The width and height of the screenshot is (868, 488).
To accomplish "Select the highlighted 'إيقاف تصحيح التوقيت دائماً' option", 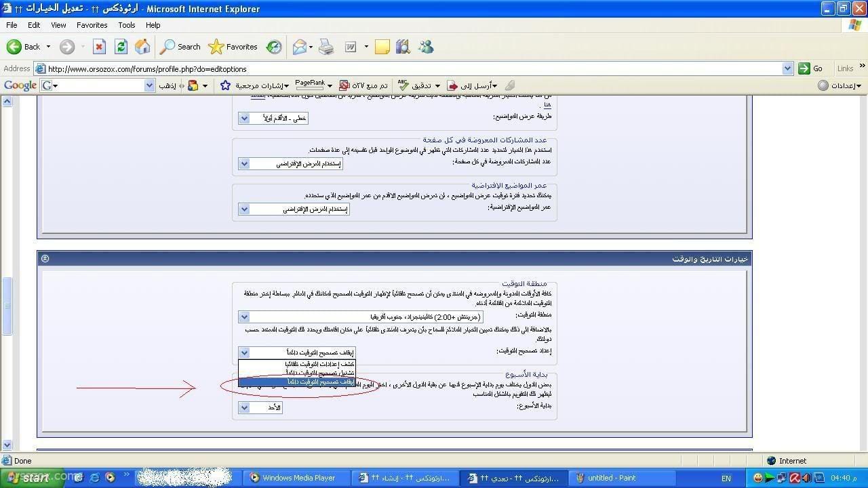I will pyautogui.click(x=296, y=382).
